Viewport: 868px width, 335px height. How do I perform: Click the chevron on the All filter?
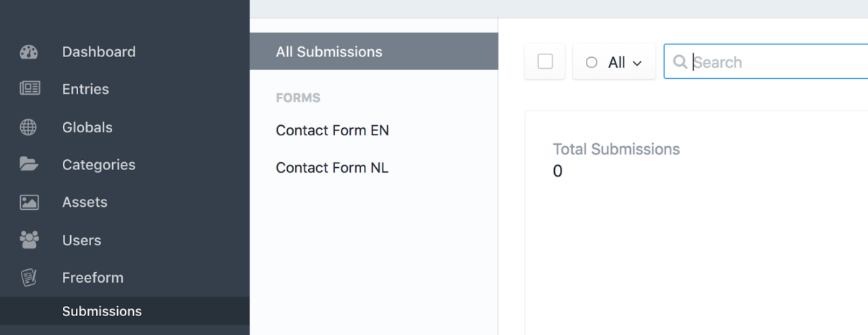click(637, 64)
